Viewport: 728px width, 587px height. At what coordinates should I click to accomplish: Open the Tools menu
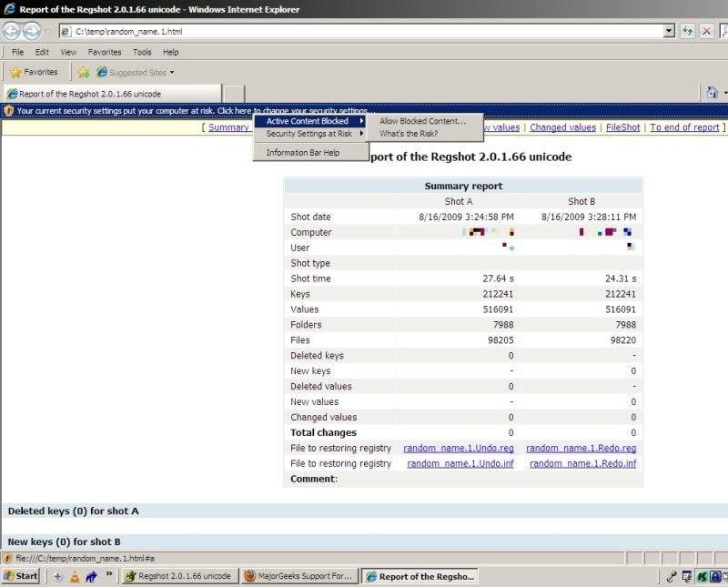click(142, 52)
